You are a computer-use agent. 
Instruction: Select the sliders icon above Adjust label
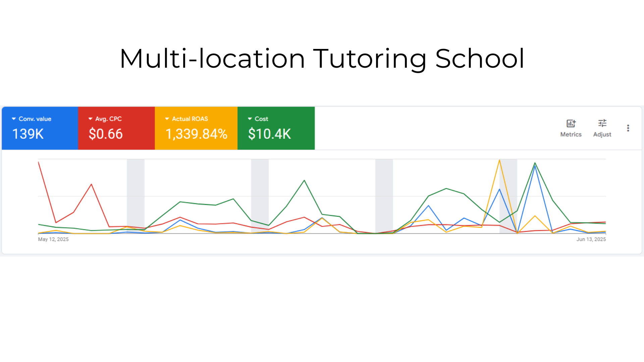tap(602, 123)
